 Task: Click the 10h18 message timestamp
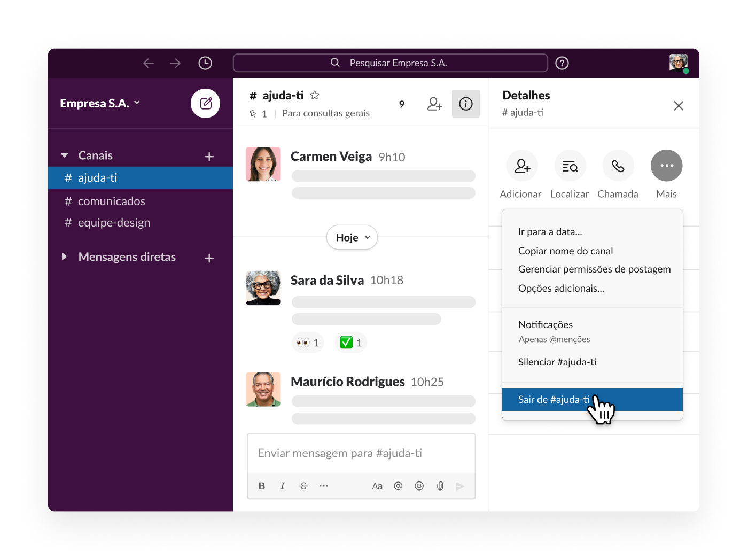pos(387,280)
